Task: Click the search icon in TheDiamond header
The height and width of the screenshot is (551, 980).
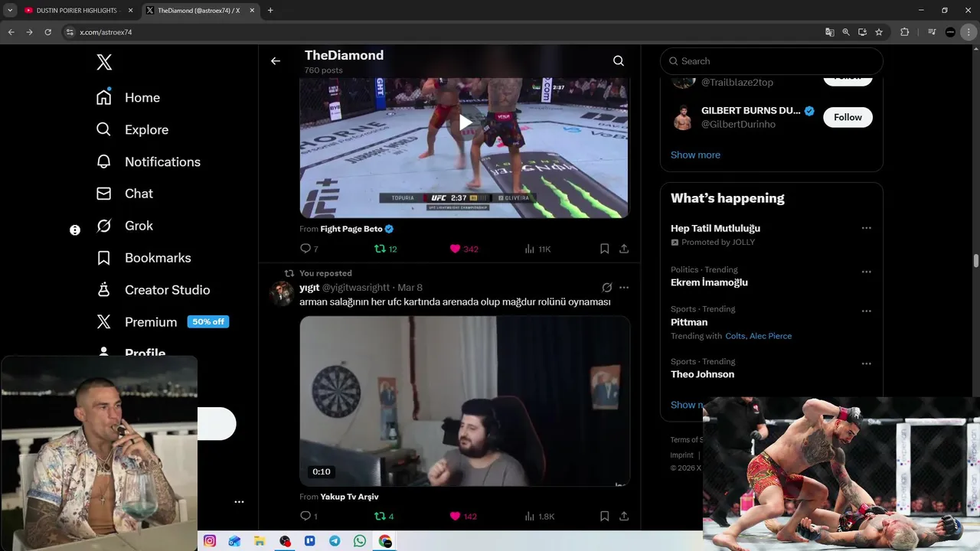Action: pos(619,61)
